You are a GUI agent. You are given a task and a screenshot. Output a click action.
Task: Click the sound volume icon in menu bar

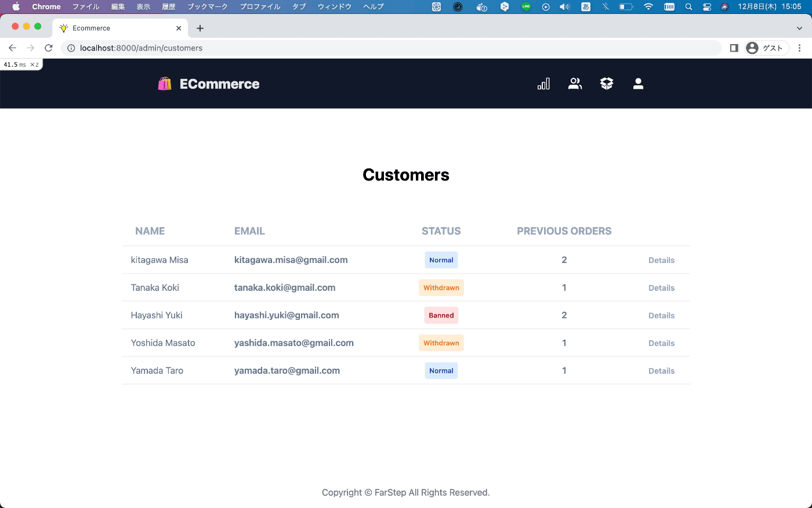564,6
